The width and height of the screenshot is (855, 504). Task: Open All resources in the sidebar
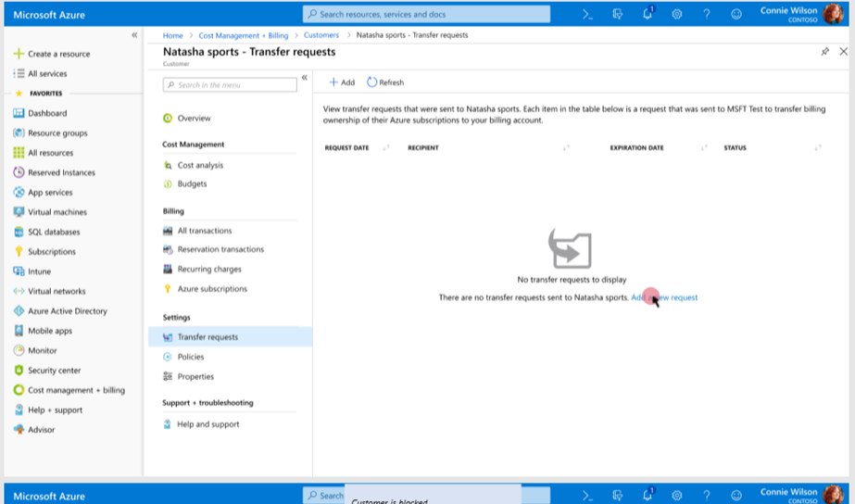pos(44,153)
